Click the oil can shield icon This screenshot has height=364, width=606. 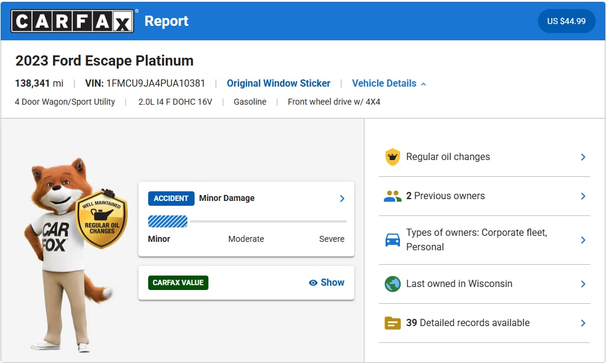pos(392,157)
